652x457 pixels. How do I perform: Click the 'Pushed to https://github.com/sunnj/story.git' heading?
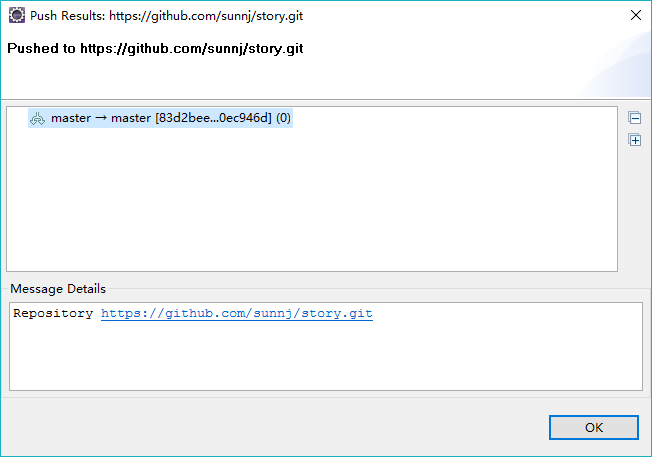(x=155, y=49)
